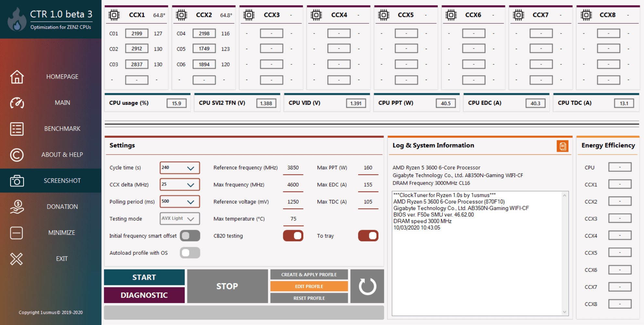Click the CPU VID value 1.391
Screen dimensions: 644x325
[356, 103]
